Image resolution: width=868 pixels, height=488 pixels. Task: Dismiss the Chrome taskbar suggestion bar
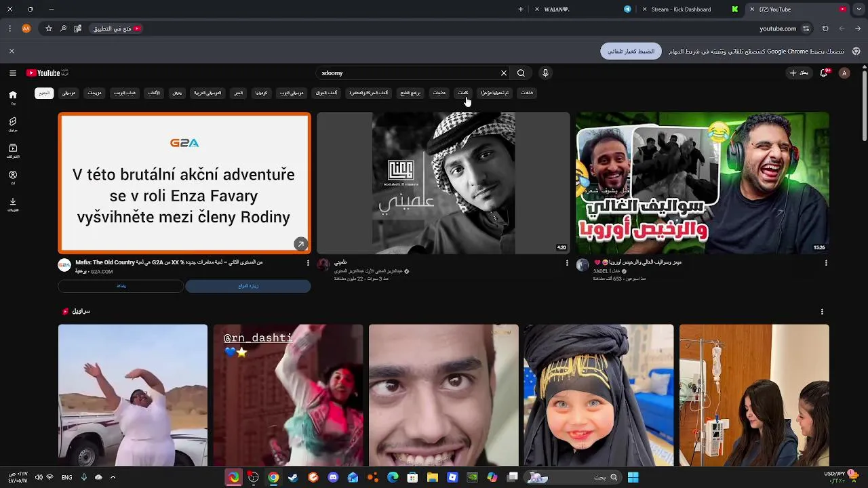click(12, 51)
